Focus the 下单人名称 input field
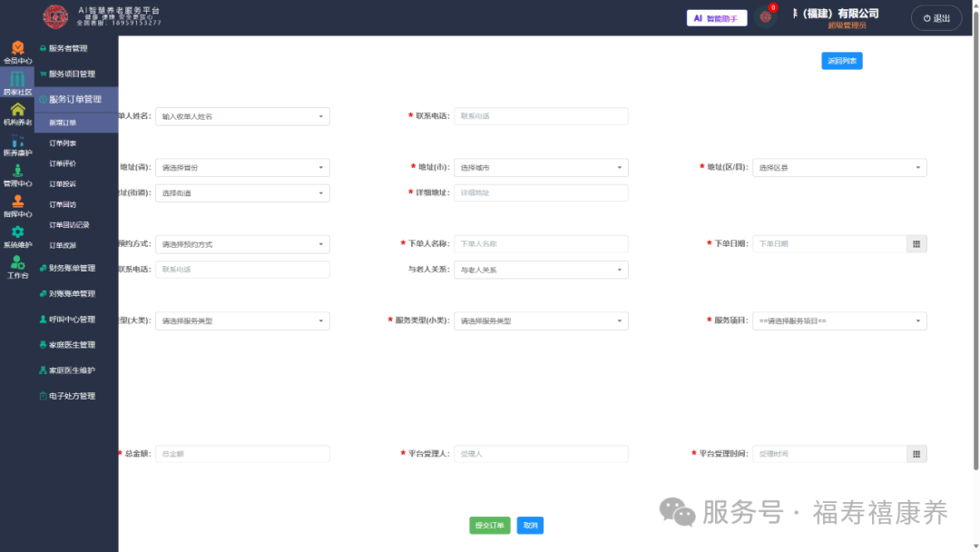980x552 pixels. coord(541,244)
